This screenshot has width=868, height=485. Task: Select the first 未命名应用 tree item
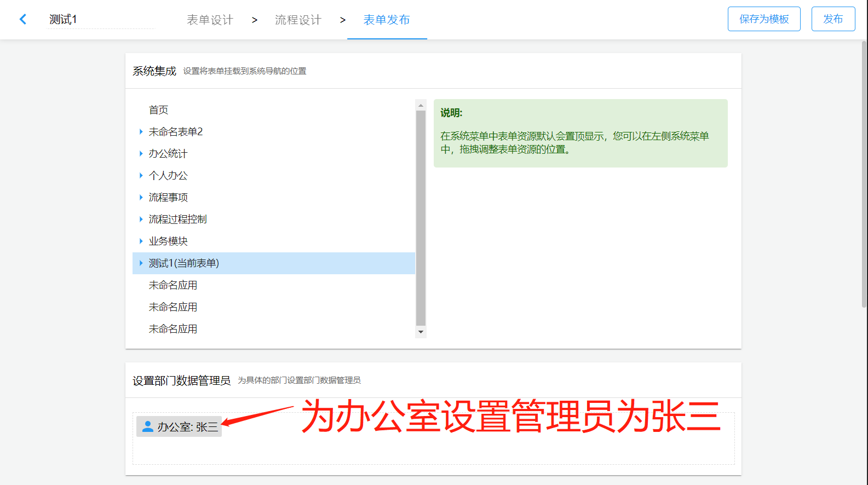pos(173,285)
